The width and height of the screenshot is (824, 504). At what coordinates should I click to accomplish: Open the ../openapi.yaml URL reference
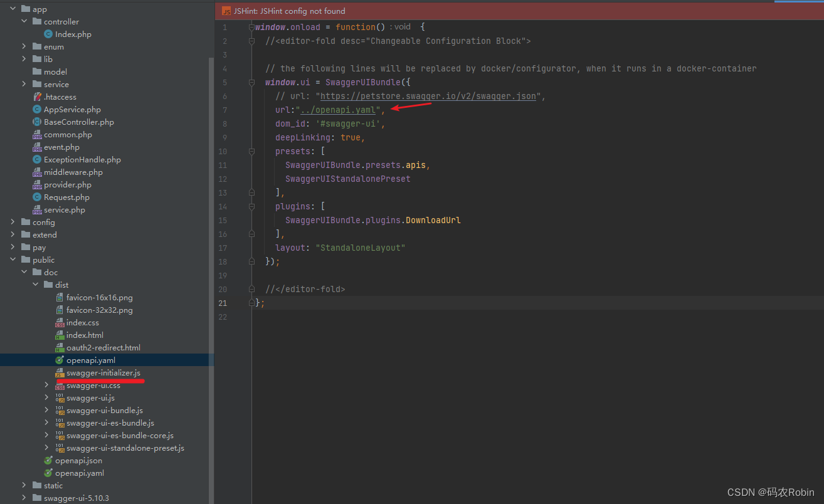click(338, 110)
